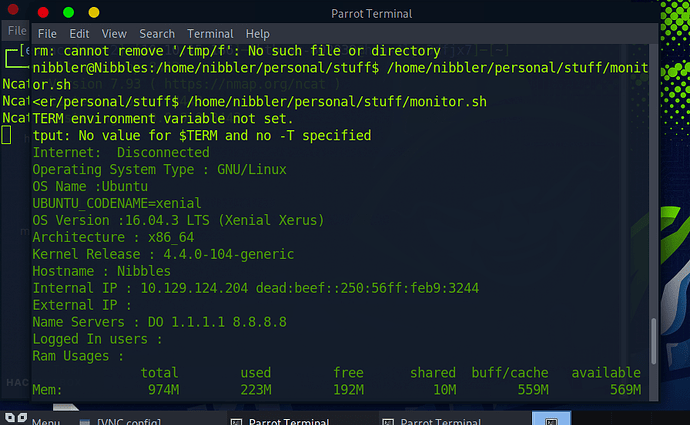This screenshot has height=425, width=690.
Task: Click the terminal icon beside first Parrot Terminal task
Action: pos(236,420)
